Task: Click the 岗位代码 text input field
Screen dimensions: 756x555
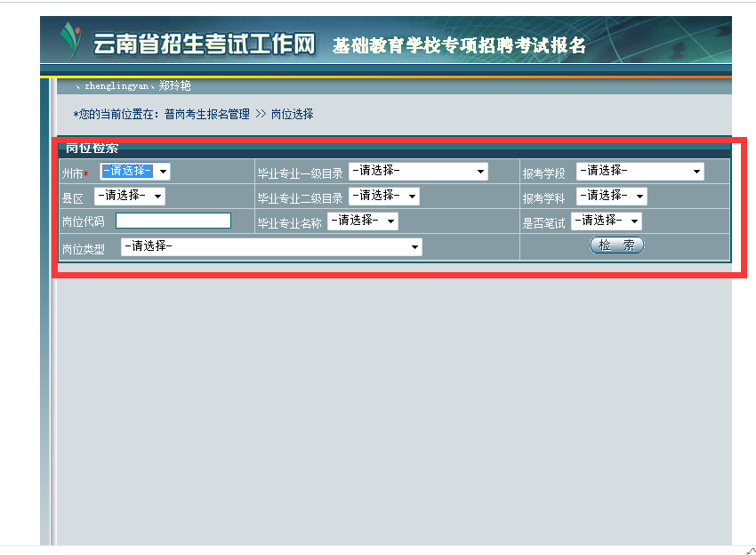Action: click(173, 221)
